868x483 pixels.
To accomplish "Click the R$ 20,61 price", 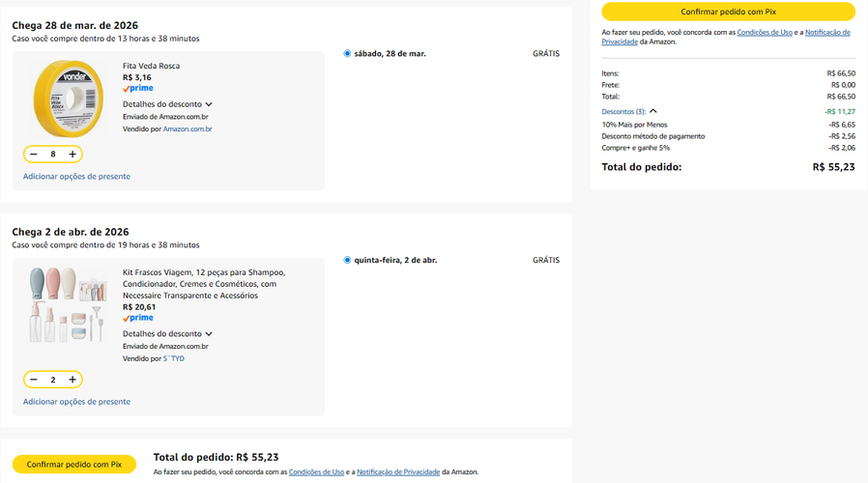I will click(139, 307).
